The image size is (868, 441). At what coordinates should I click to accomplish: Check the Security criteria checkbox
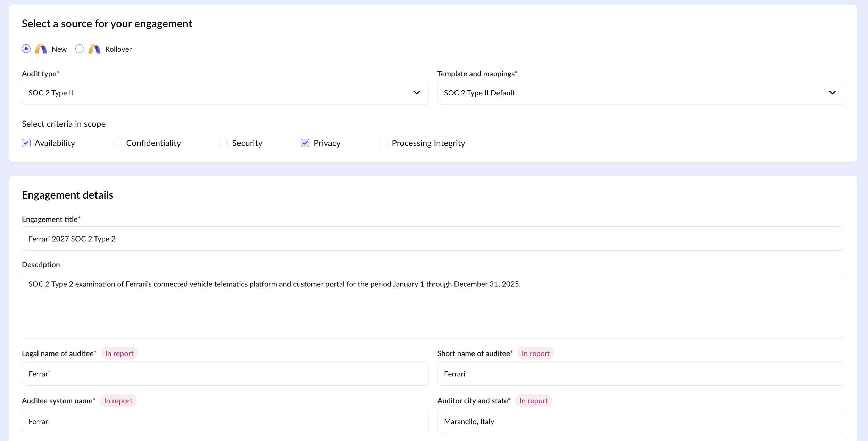(223, 143)
